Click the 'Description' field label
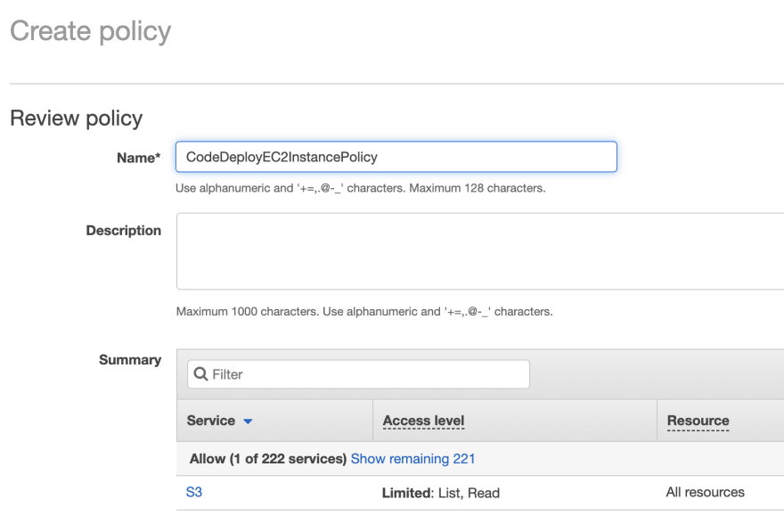This screenshot has height=532, width=784. click(x=124, y=231)
